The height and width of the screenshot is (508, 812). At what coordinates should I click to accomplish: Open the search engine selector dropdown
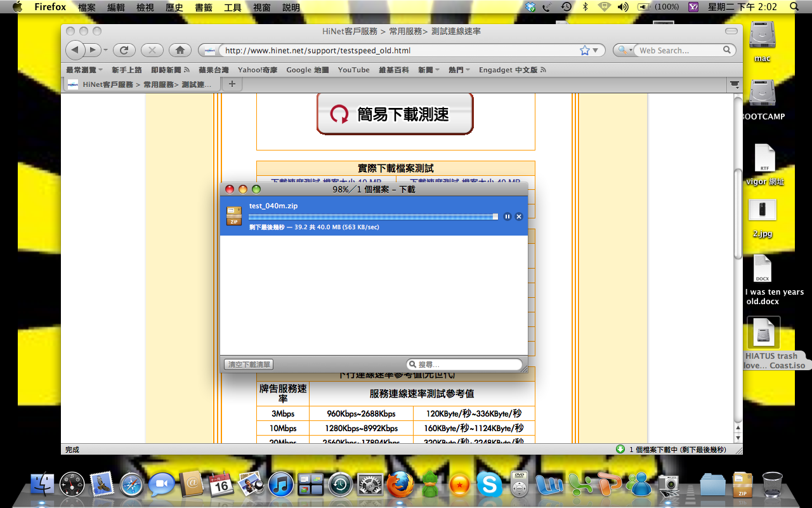(624, 50)
